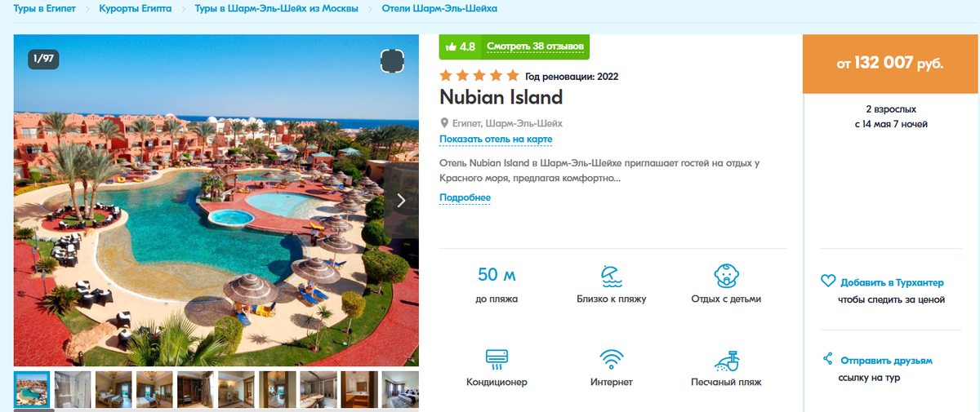Click 'Отправить друзьям' link

pos(886,361)
